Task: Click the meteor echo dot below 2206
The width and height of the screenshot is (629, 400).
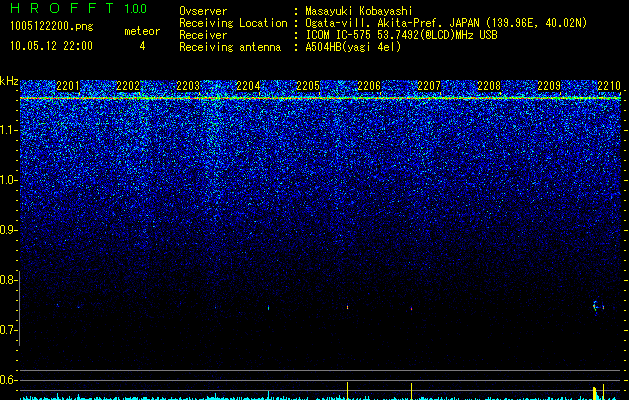Action: [x=347, y=308]
